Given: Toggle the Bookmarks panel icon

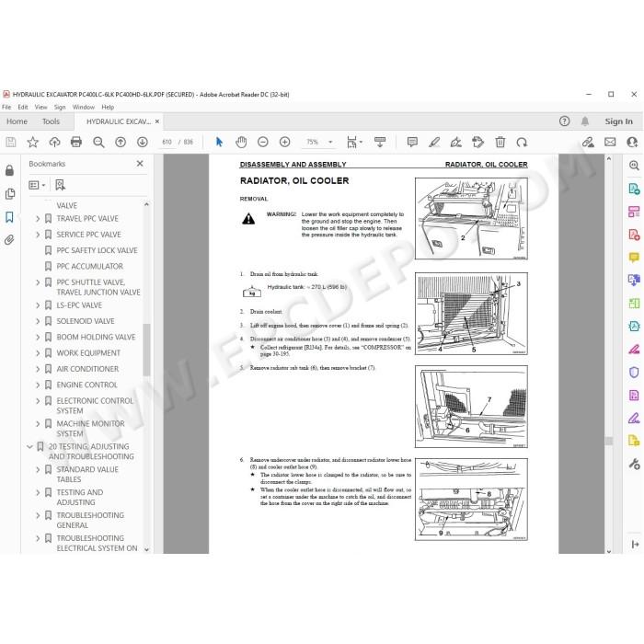Looking at the screenshot, I should (x=9, y=217).
